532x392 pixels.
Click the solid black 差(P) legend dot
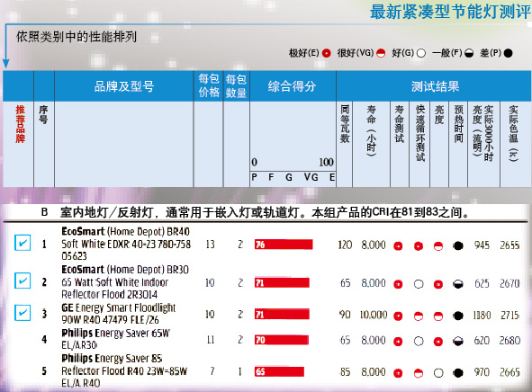pos(509,53)
